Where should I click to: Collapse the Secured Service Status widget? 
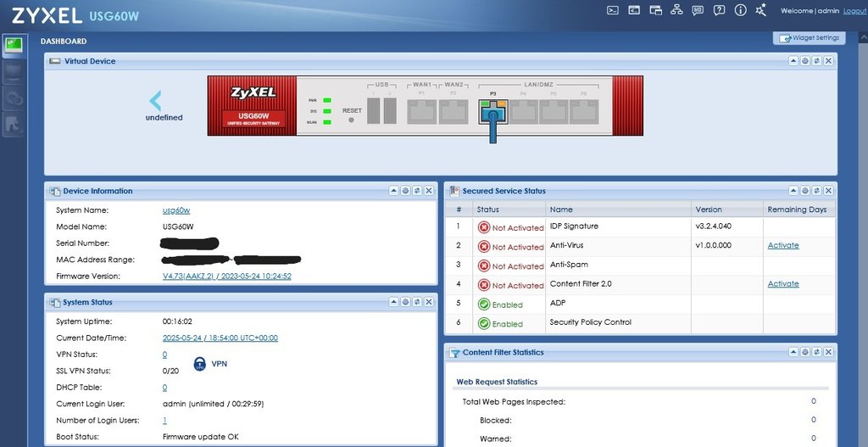click(x=793, y=191)
